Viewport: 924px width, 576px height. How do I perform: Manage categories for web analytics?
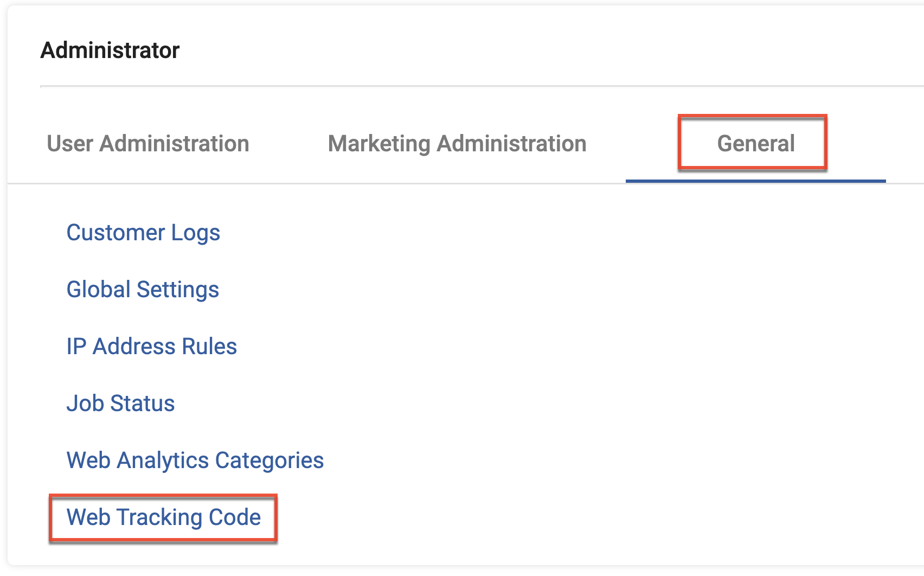pyautogui.click(x=195, y=460)
